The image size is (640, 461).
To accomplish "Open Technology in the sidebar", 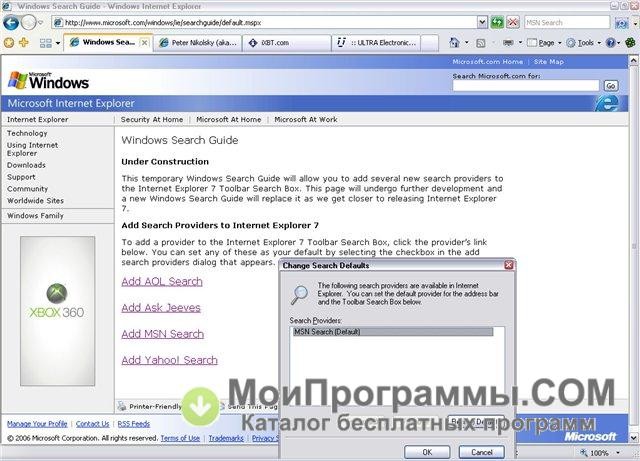I will 27,133.
